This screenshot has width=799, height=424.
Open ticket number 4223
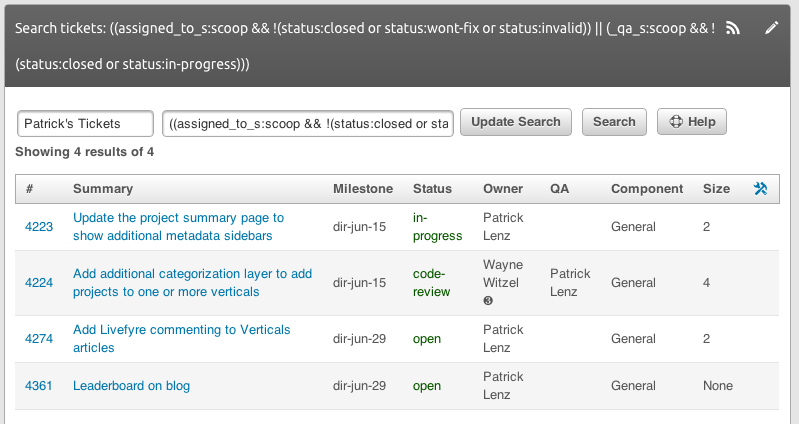pyautogui.click(x=38, y=227)
